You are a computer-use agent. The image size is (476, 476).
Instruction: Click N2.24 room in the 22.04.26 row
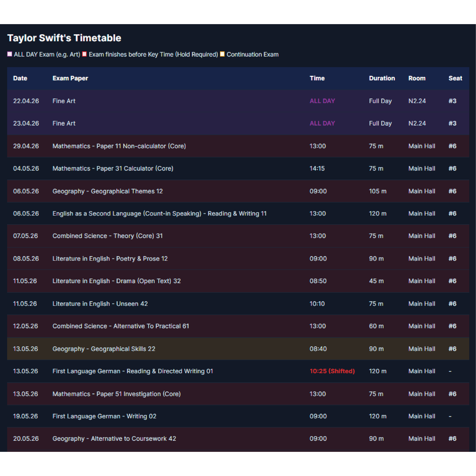click(x=417, y=101)
